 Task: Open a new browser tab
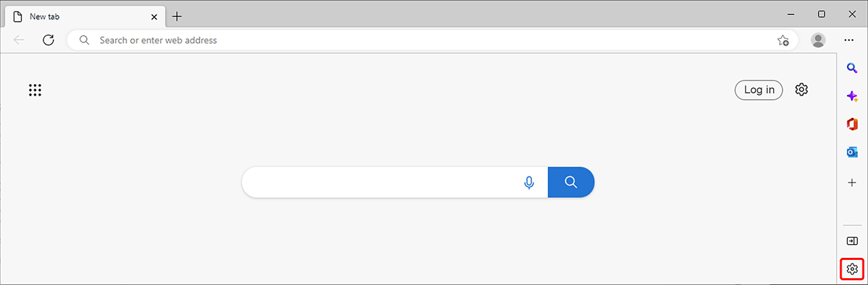(177, 16)
